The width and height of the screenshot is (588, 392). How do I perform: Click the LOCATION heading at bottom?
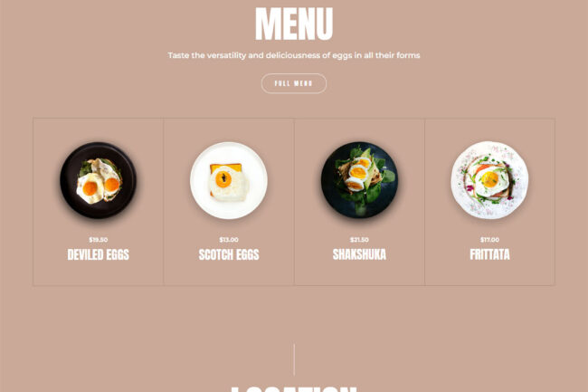pos(294,389)
